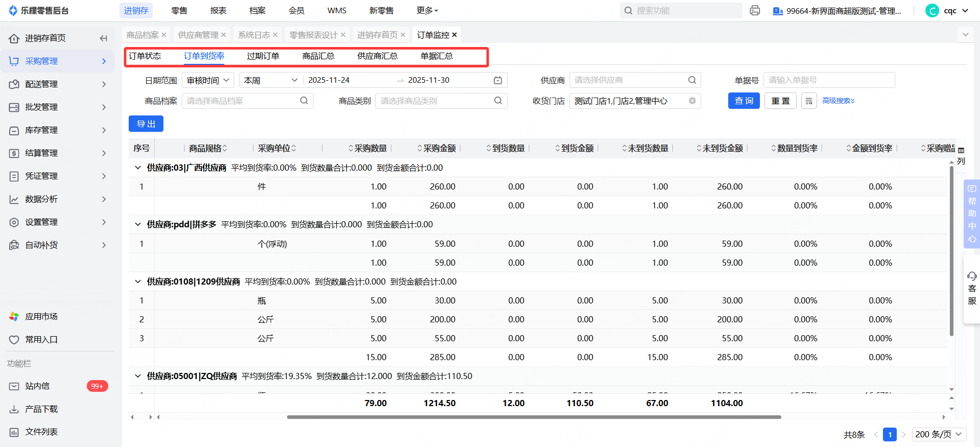
Task: Open the 报表 top menu
Action: coord(218,11)
